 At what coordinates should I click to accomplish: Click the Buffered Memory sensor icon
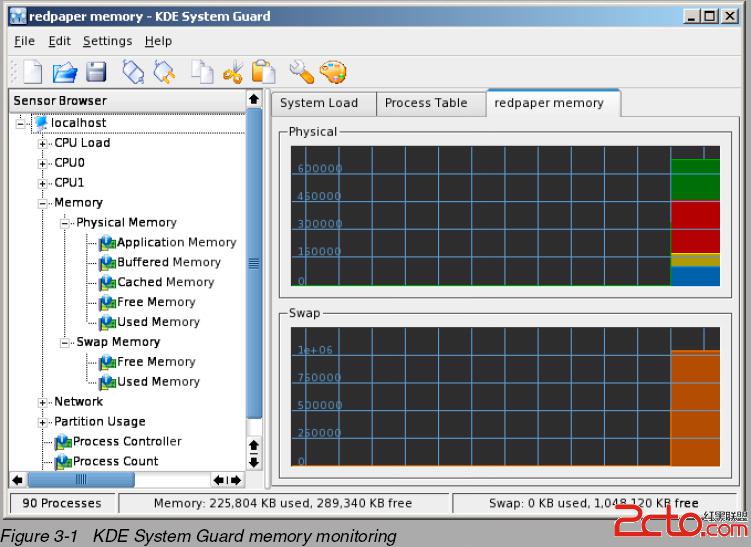point(107,263)
